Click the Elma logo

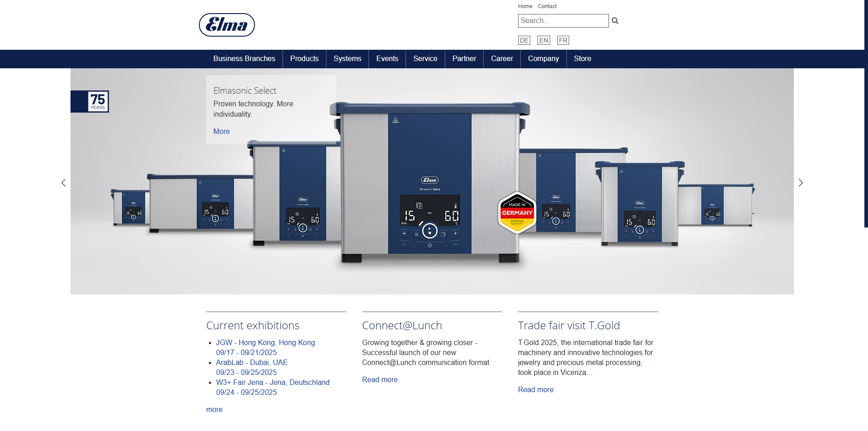[x=227, y=25]
